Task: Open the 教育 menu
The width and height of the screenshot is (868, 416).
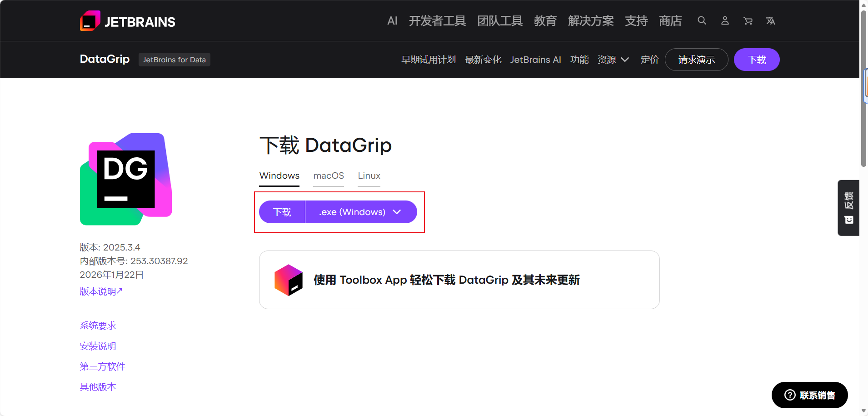Action: point(545,21)
